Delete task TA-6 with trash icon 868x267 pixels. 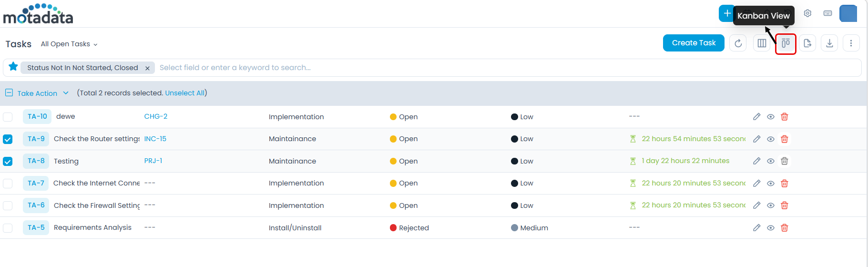(x=785, y=205)
